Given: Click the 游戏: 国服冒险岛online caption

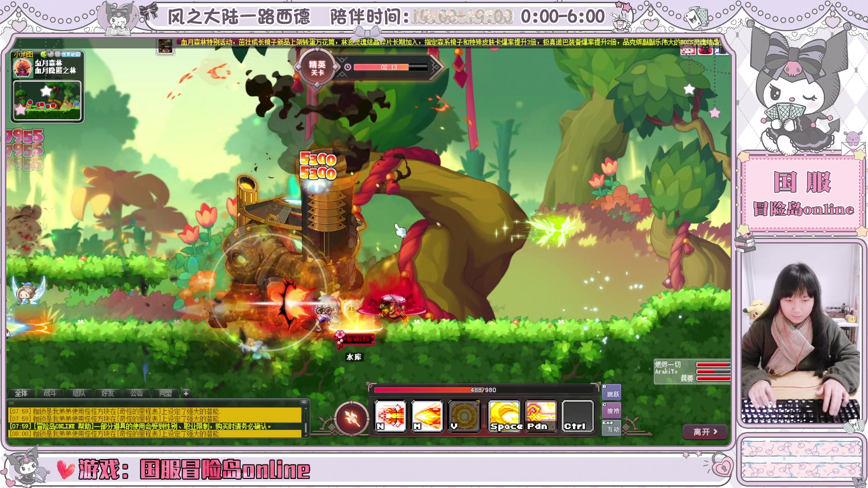Looking at the screenshot, I should point(194,470).
